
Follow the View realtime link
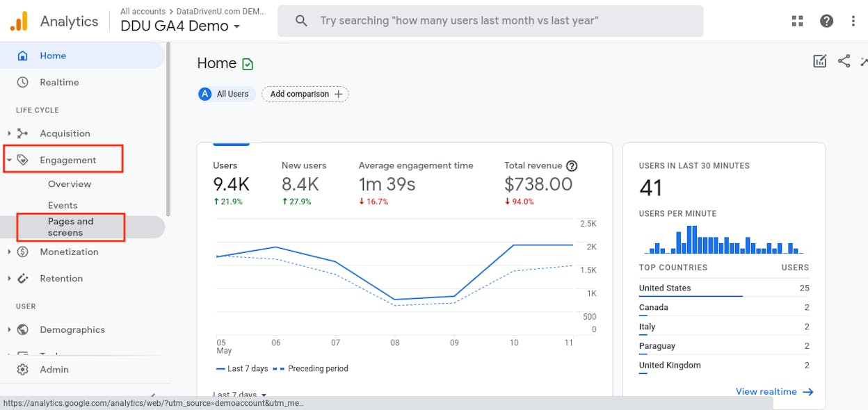[774, 391]
